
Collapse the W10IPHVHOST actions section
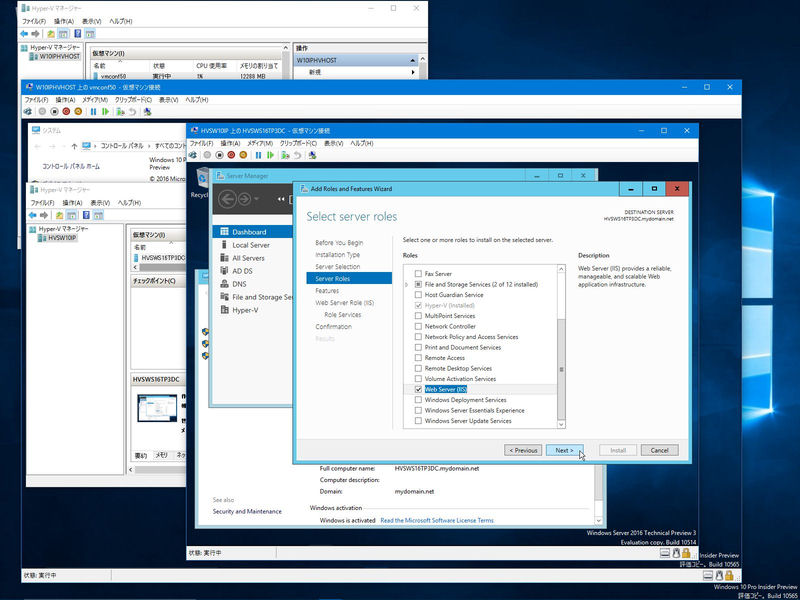click(x=413, y=60)
